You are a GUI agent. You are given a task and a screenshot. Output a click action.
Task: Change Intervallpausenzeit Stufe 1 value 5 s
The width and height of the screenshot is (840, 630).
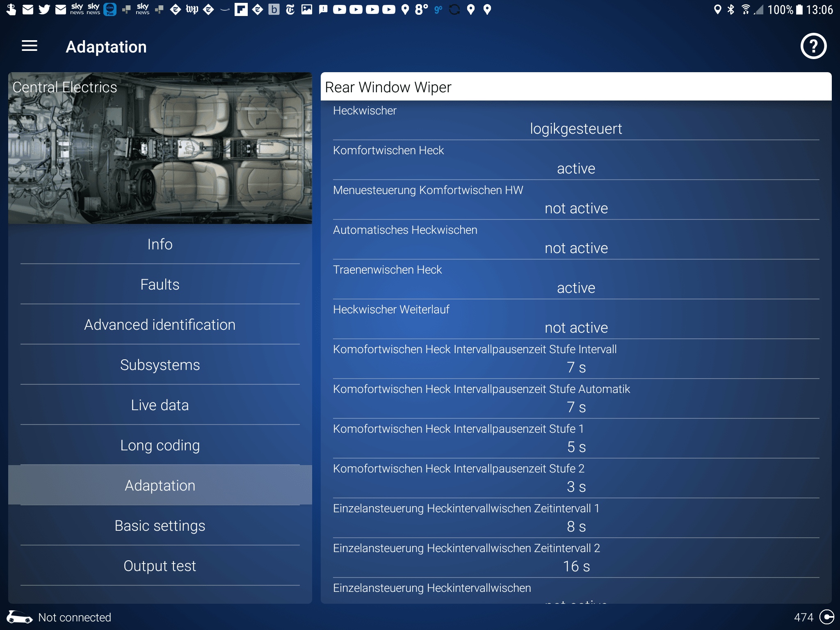point(575,447)
